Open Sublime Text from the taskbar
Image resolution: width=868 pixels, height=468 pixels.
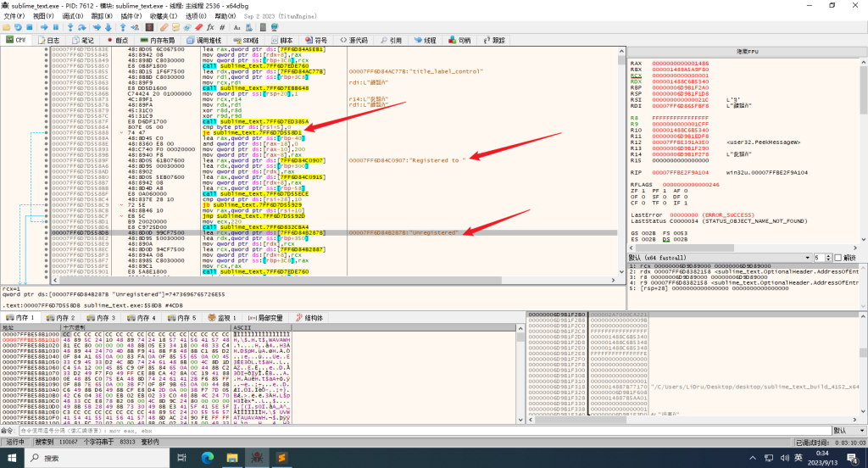281,458
